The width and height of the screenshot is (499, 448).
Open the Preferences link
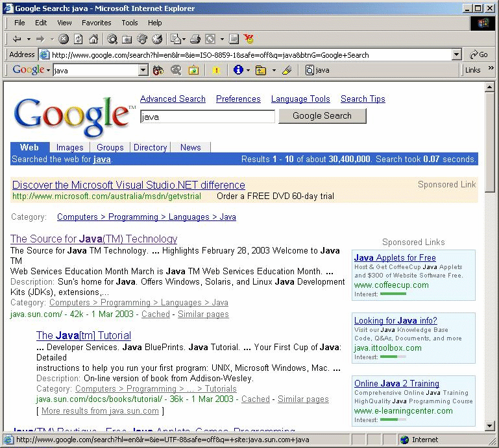[238, 99]
